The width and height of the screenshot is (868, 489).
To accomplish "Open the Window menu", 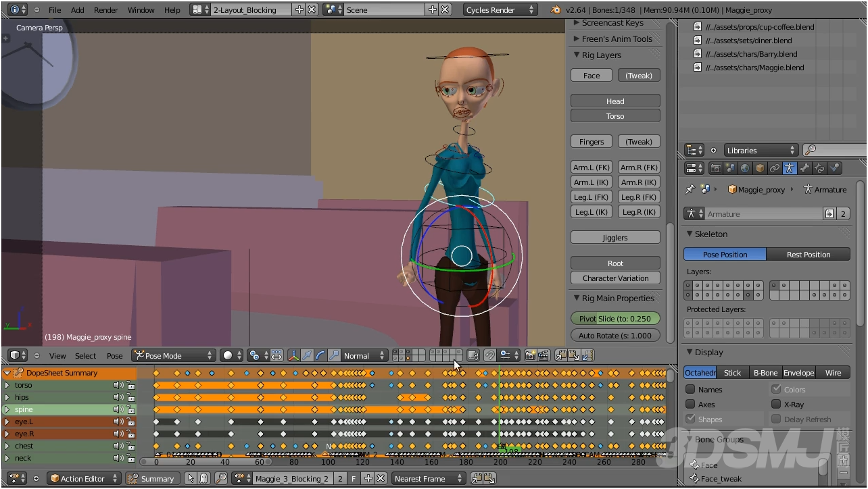I will click(x=141, y=9).
